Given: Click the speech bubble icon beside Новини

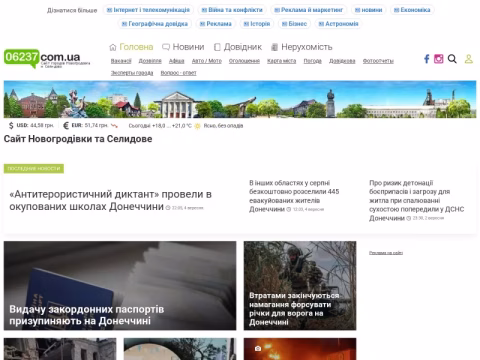Looking at the screenshot, I should [166, 47].
